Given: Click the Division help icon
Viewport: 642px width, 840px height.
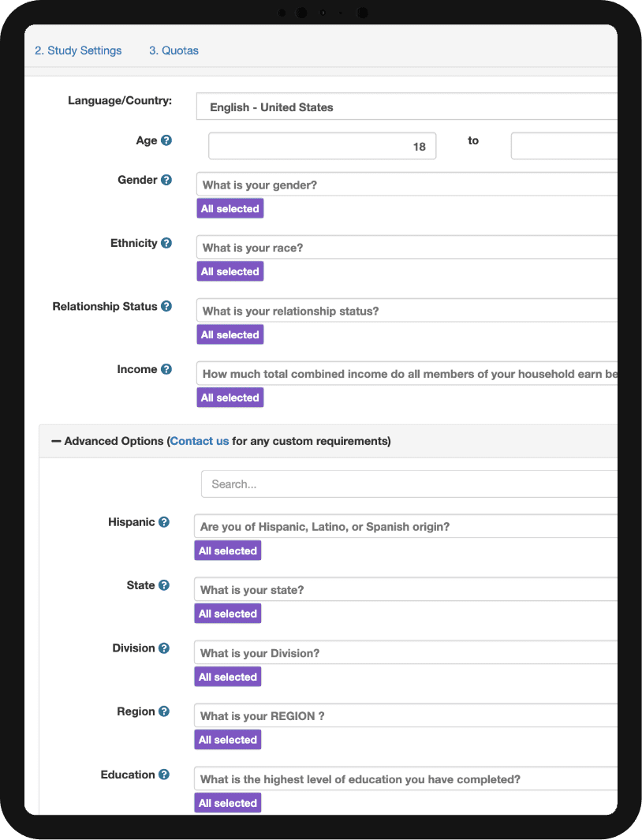Looking at the screenshot, I should (x=164, y=648).
